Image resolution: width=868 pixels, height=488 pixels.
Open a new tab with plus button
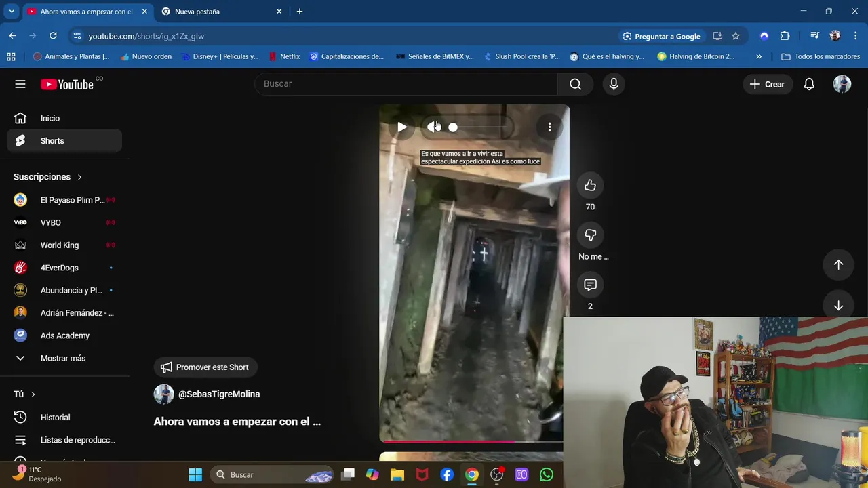pos(300,12)
